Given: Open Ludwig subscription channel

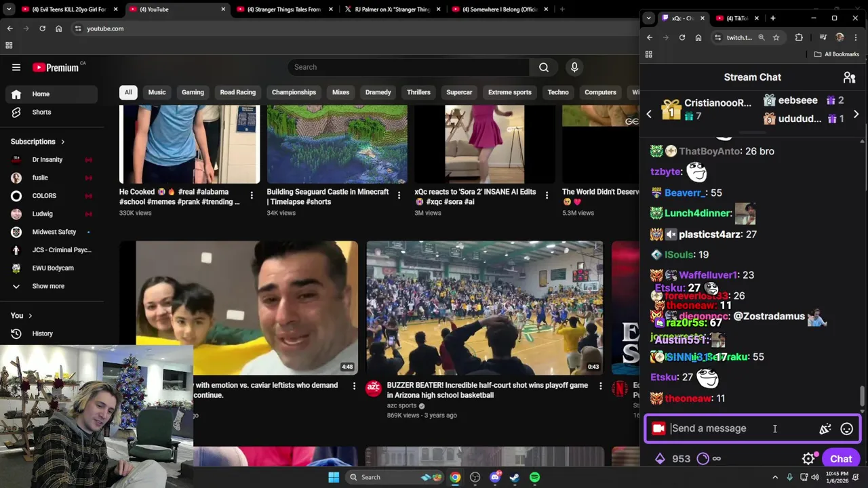Looking at the screenshot, I should click(52, 213).
